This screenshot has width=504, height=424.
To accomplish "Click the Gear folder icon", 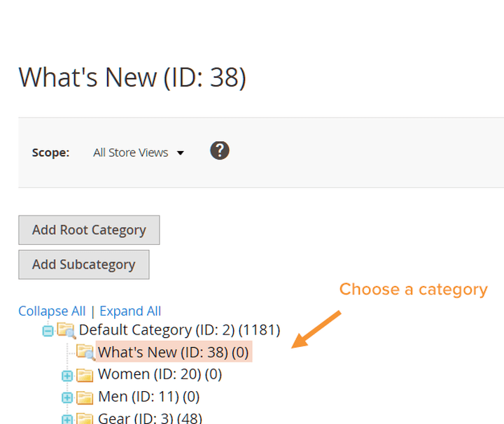I will (85, 418).
